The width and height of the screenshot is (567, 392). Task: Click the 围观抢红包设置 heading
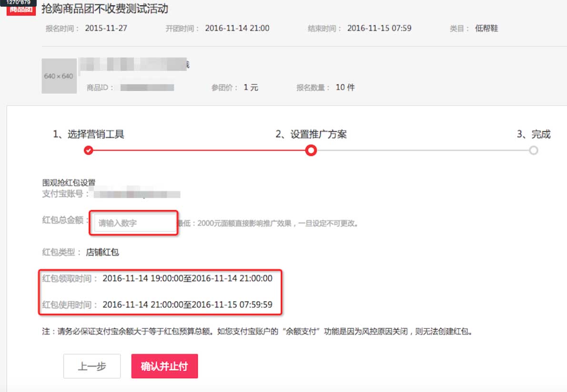pos(69,182)
